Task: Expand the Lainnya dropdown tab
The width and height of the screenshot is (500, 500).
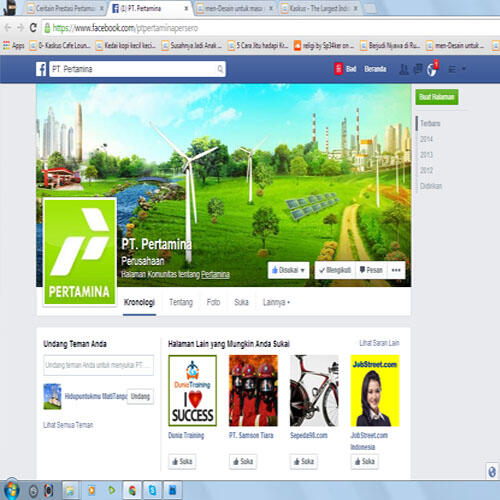Action: pyautogui.click(x=276, y=302)
